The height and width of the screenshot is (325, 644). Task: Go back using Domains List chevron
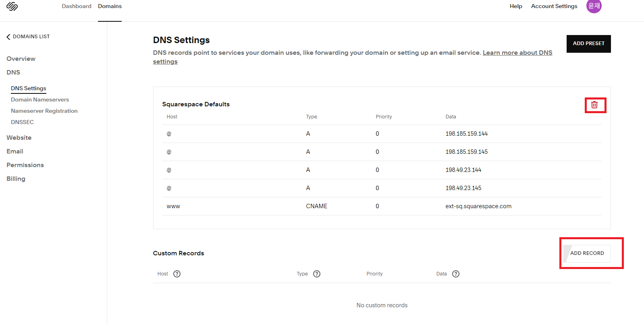pos(8,37)
